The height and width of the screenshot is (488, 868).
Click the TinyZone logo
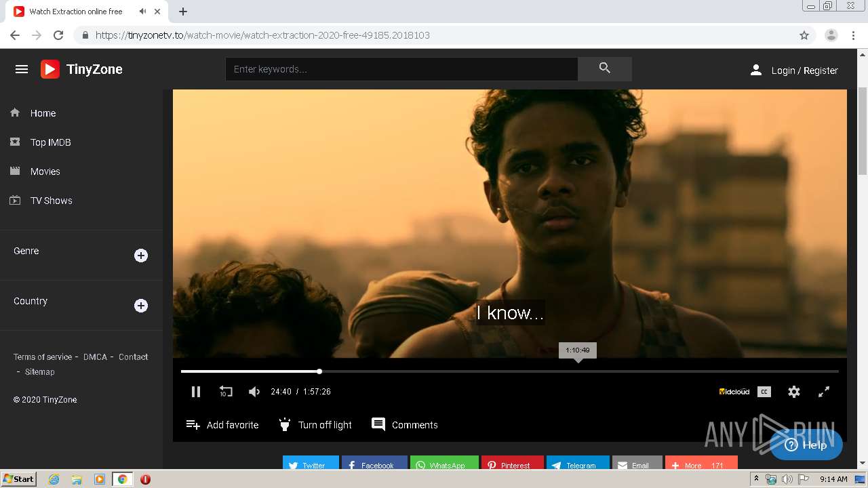pos(81,69)
